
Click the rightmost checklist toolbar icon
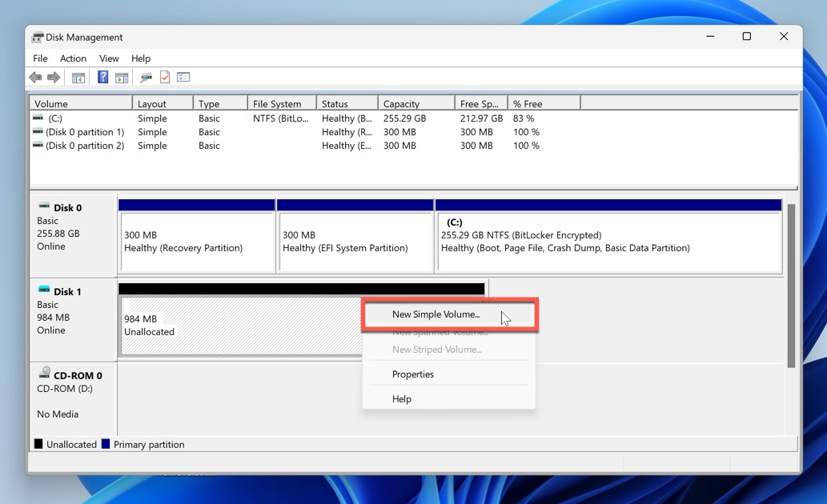183,77
